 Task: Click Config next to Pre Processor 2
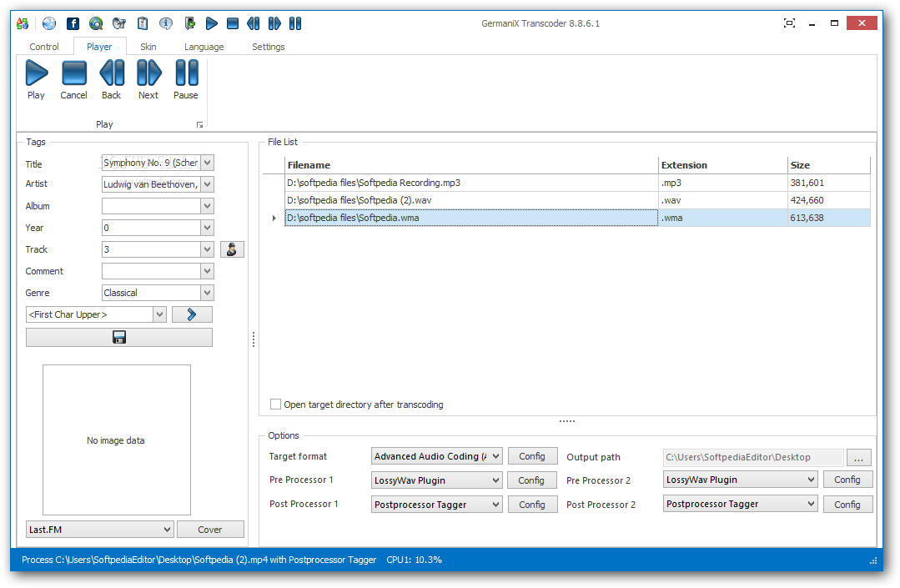(847, 480)
